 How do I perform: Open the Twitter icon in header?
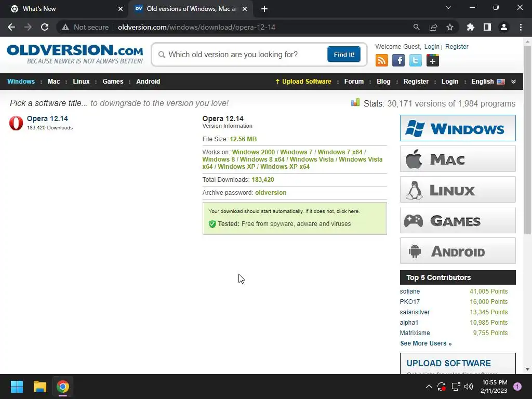[415, 60]
